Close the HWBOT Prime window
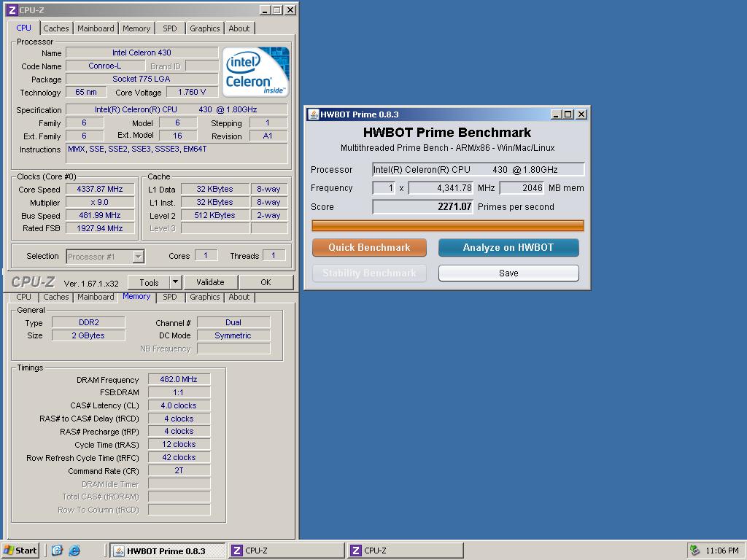Viewport: 747px width, 560px height. pos(581,114)
